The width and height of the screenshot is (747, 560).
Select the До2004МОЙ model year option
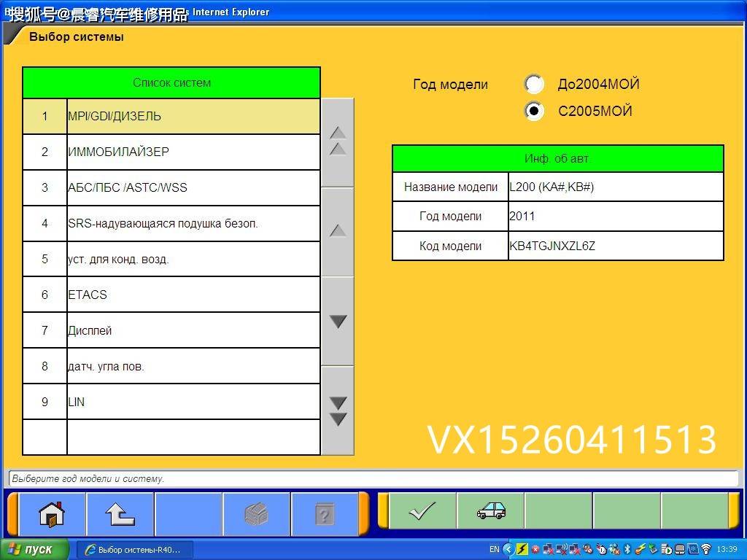pyautogui.click(x=534, y=85)
